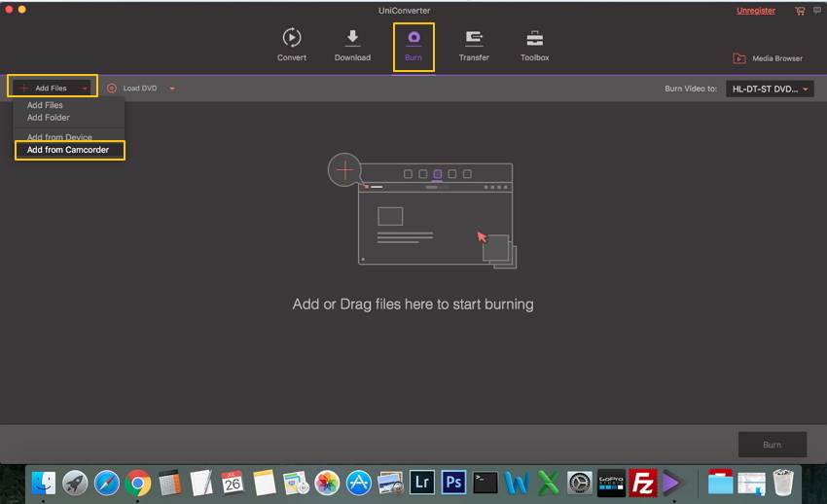Click the Add Files plus button

click(x=24, y=88)
